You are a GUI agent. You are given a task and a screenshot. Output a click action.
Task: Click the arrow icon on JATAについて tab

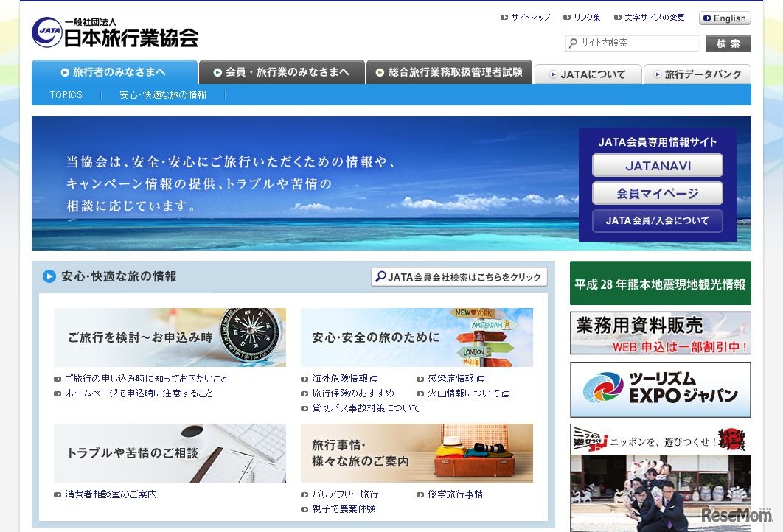pos(553,75)
